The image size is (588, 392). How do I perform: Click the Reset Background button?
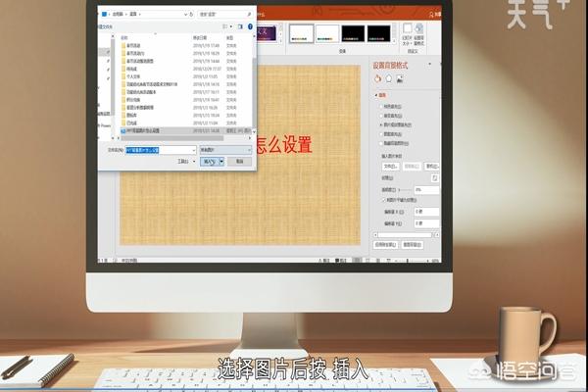[x=413, y=245]
